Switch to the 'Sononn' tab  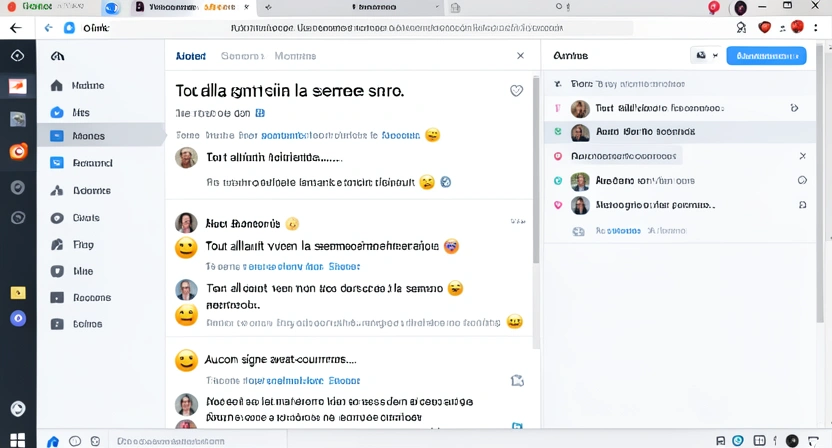click(x=242, y=56)
